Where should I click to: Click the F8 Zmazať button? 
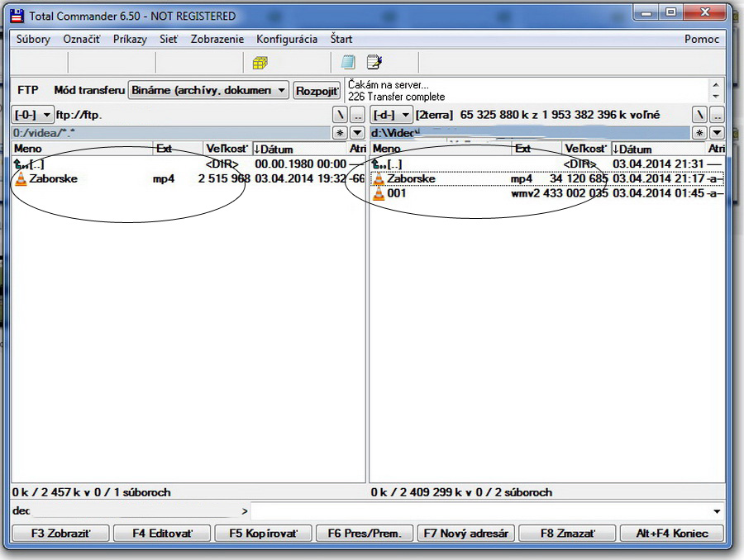pyautogui.click(x=567, y=534)
